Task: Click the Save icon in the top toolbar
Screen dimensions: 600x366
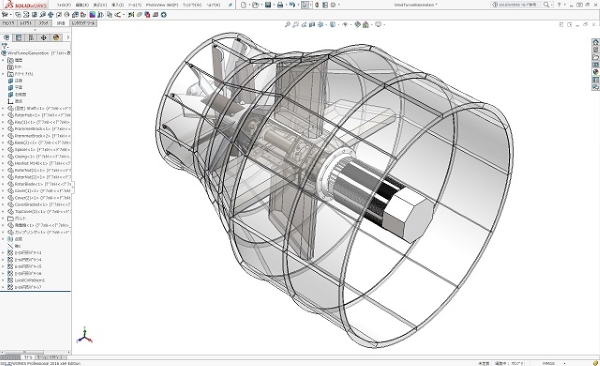Action: (x=268, y=5)
